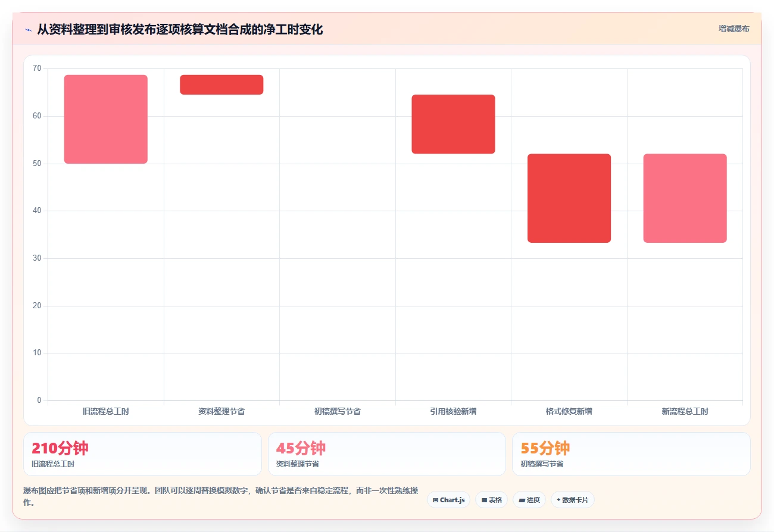Click x-axis label 引用核验新增
The height and width of the screenshot is (532, 774).
point(453,411)
